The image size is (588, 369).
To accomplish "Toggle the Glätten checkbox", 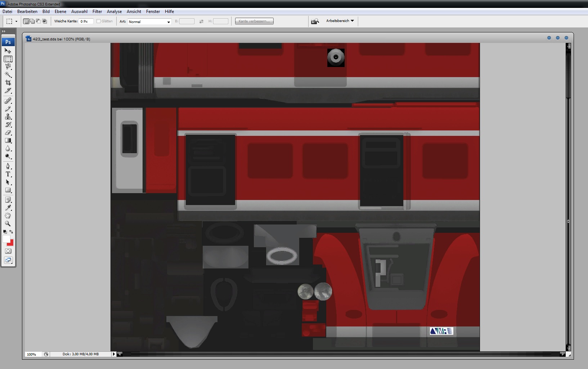I will point(98,21).
